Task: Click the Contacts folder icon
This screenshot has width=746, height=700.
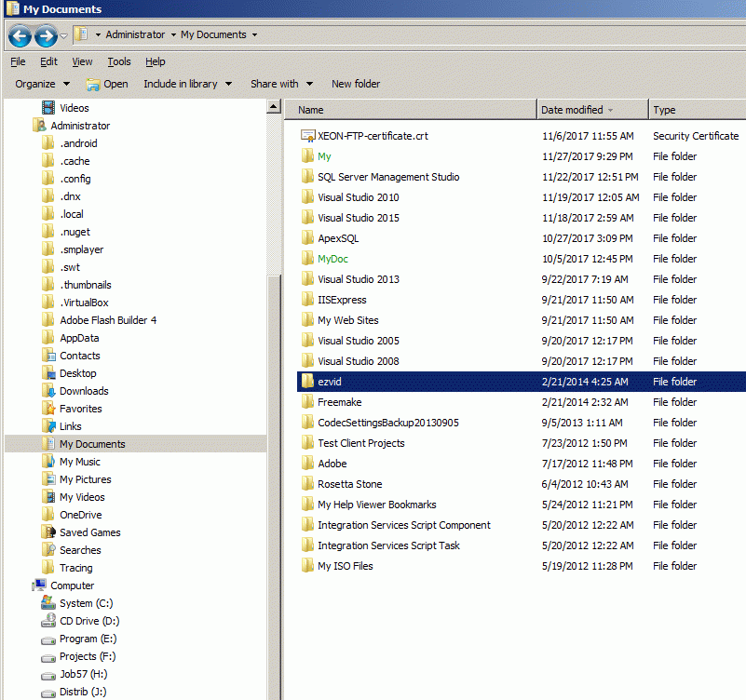Action: coord(48,356)
